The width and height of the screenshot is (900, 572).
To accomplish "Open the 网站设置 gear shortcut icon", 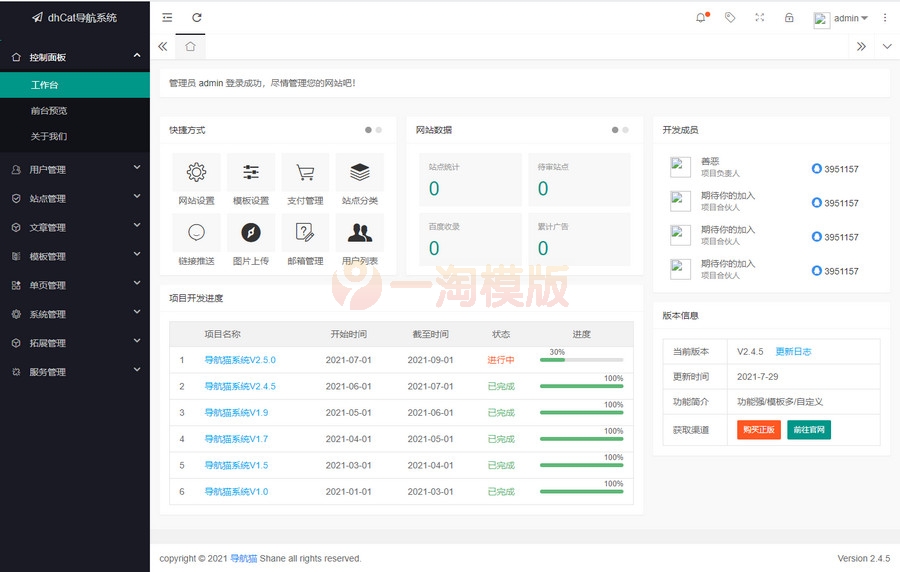I will [x=196, y=173].
